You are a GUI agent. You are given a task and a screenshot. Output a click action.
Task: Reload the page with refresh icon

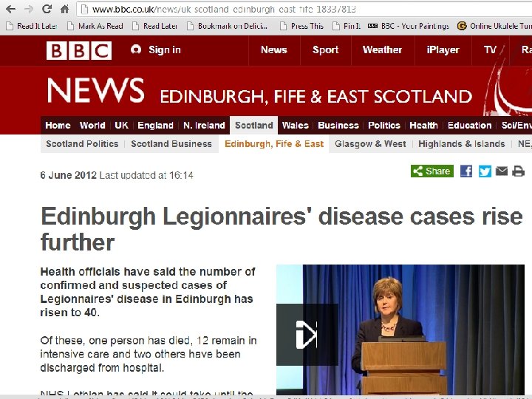pyautogui.click(x=47, y=9)
